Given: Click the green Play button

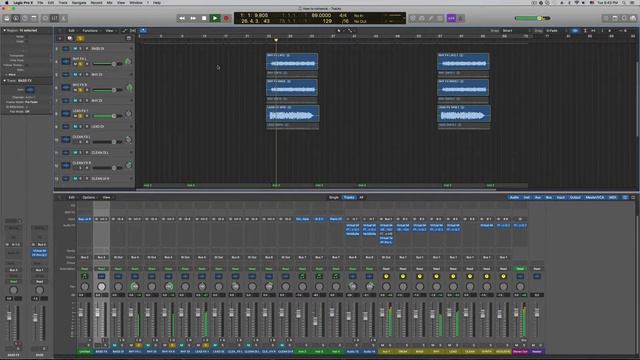Looking at the screenshot, I should [215, 18].
